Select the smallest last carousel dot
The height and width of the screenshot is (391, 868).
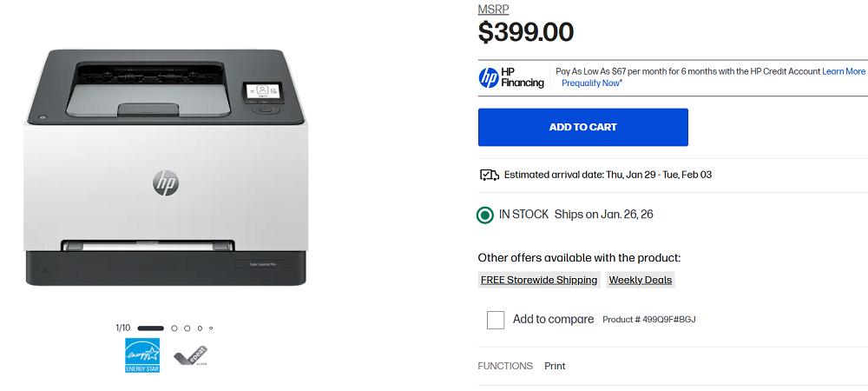coord(211,328)
